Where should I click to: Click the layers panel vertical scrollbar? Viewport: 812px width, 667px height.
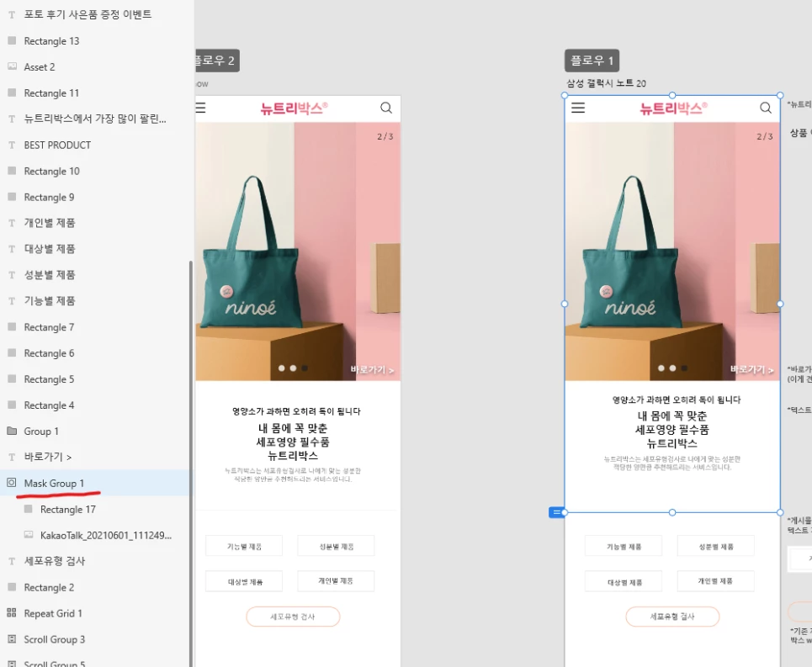(x=190, y=463)
